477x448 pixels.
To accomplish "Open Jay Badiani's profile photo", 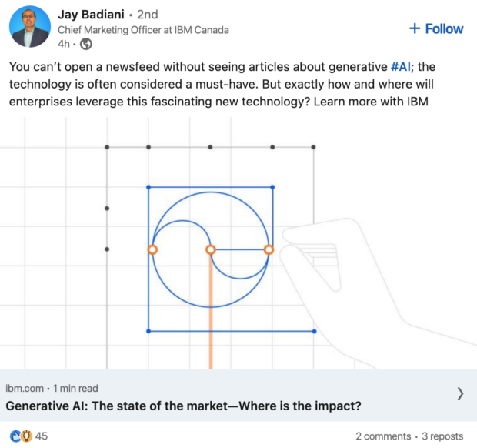I will point(30,27).
